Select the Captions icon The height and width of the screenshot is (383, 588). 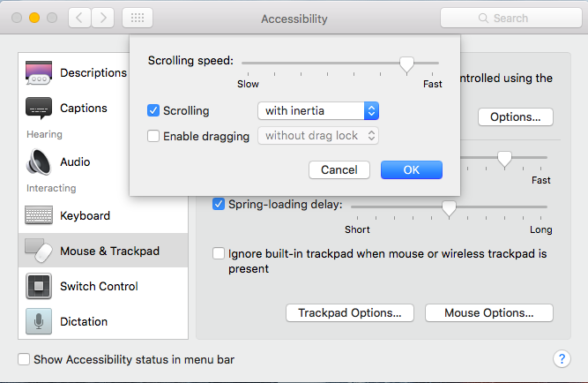pyautogui.click(x=39, y=108)
